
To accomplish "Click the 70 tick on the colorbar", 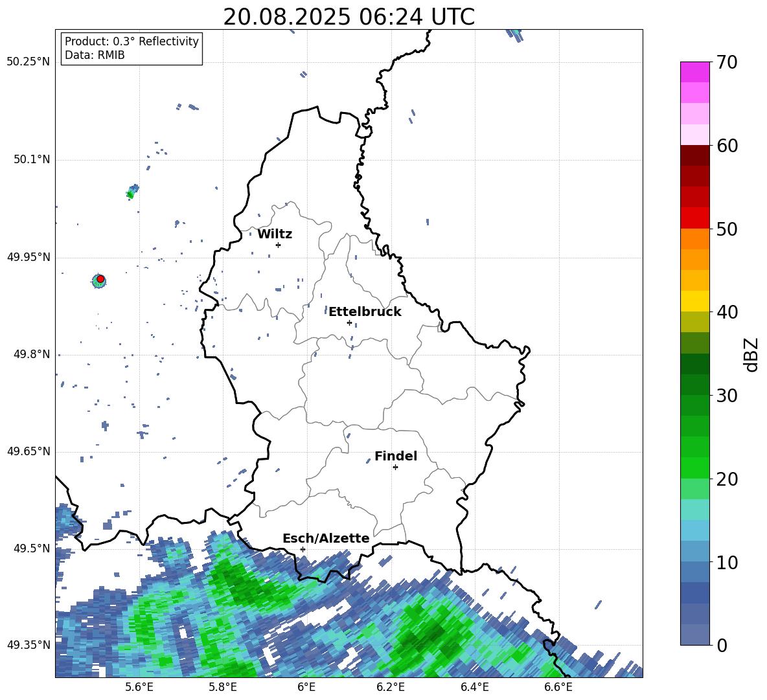I will 727,62.
